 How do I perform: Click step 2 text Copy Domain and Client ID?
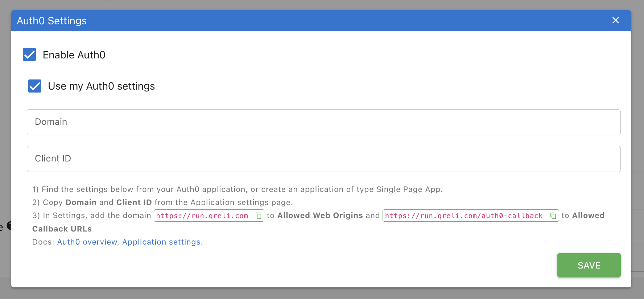pos(162,202)
